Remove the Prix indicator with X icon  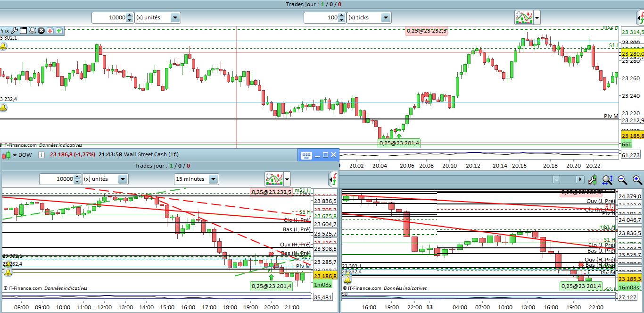coord(41,30)
